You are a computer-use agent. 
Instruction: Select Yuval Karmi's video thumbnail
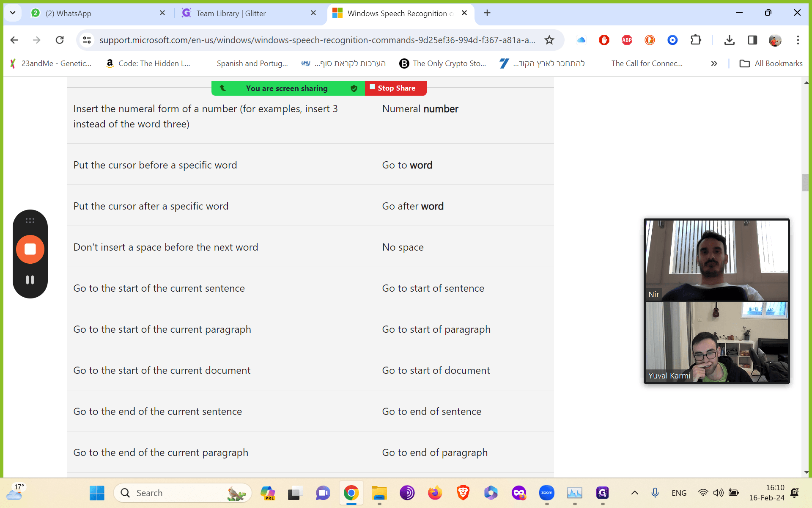coord(716,342)
